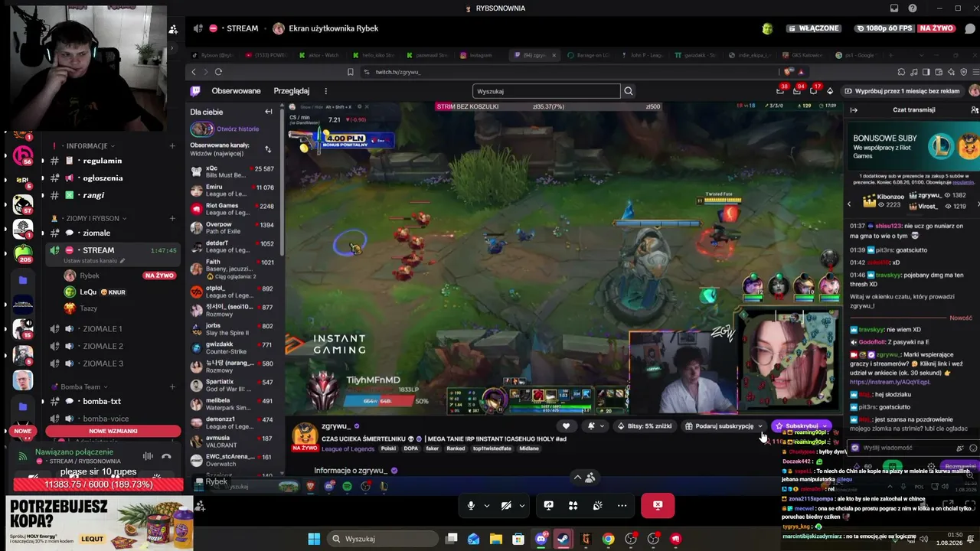The height and width of the screenshot is (551, 980).
Task: Click Bitsy: 5% zniżki button
Action: coord(644,426)
